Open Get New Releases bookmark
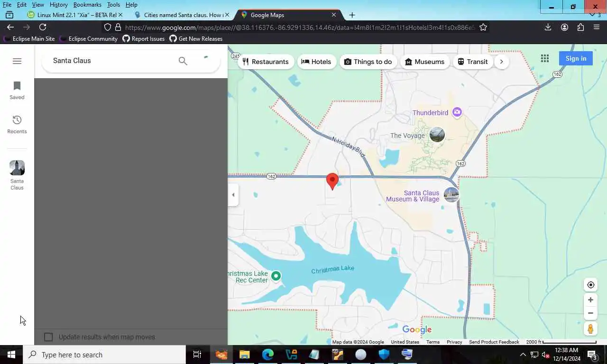Image resolution: width=607 pixels, height=364 pixels. coord(196,39)
